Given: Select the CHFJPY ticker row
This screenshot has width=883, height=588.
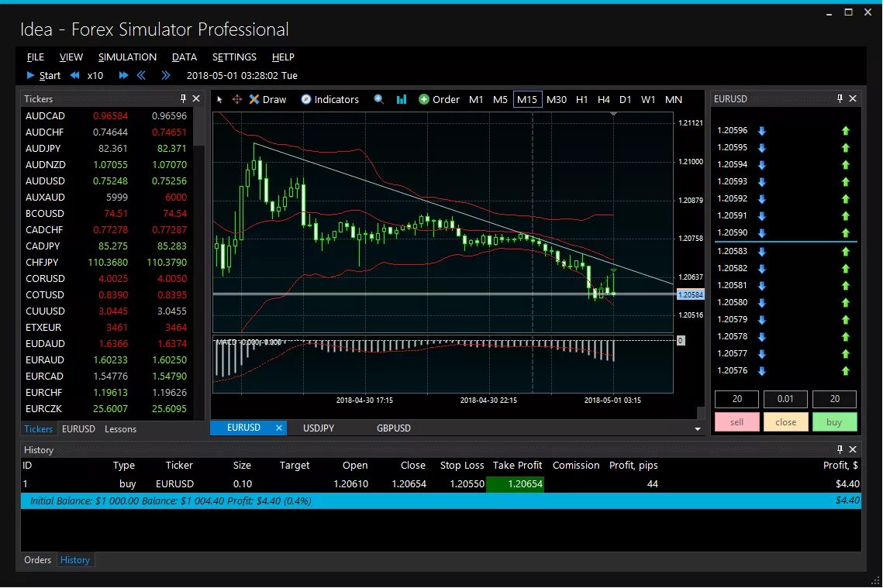Looking at the screenshot, I should coord(107,262).
